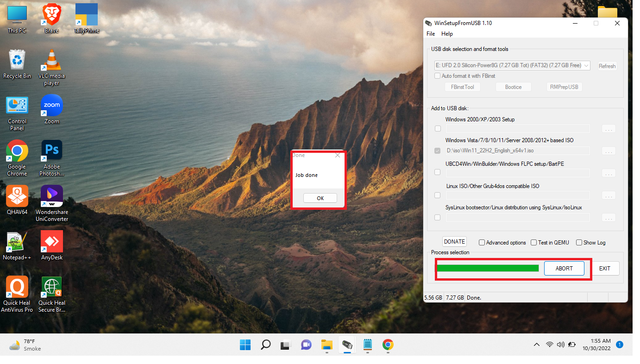Browse for UBCD4Win/BartPE source
The image size is (640, 364).
609,173
